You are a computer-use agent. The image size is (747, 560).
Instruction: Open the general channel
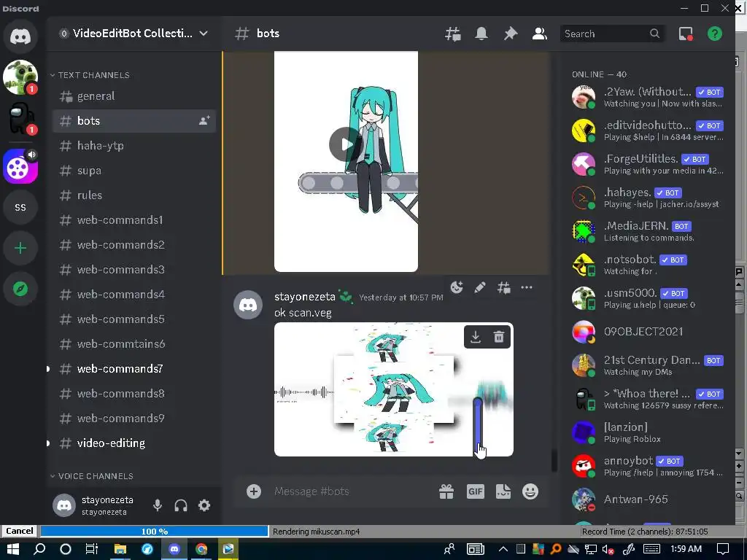tap(134, 96)
